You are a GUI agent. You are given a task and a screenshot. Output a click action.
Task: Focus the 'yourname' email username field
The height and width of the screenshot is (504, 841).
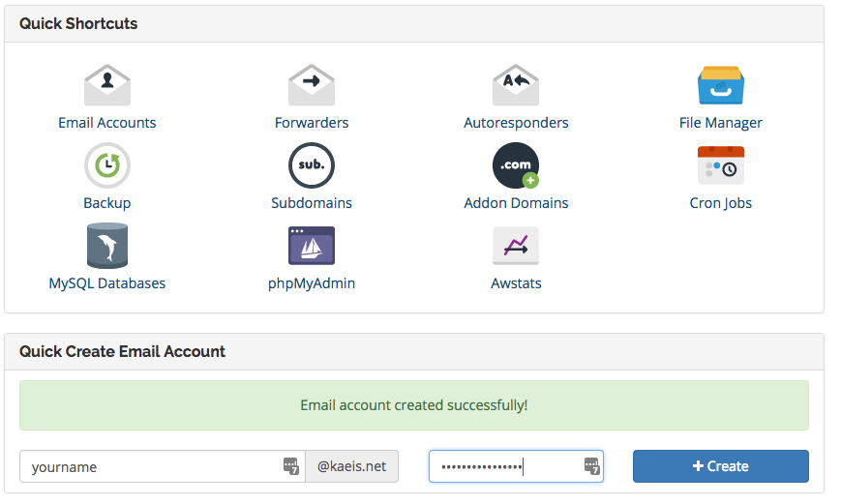150,466
